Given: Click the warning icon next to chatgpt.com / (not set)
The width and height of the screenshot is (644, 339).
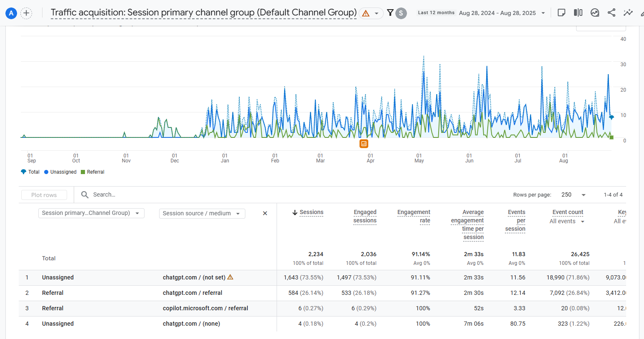Looking at the screenshot, I should [x=230, y=277].
